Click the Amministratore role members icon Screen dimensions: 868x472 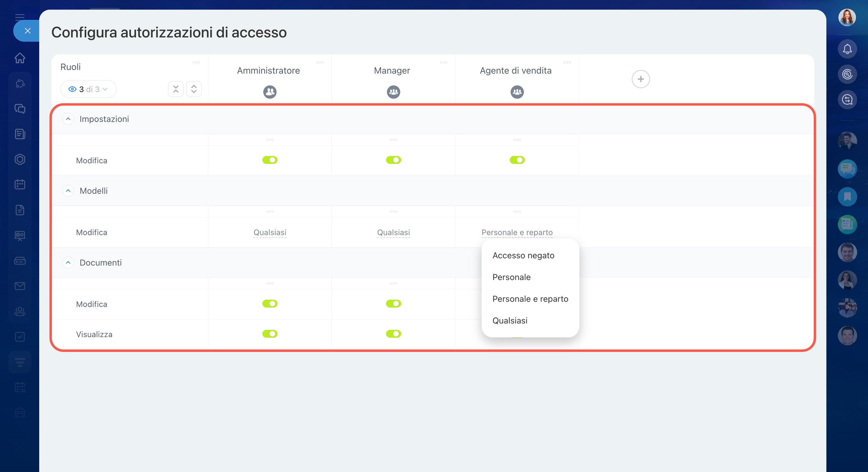pos(270,92)
